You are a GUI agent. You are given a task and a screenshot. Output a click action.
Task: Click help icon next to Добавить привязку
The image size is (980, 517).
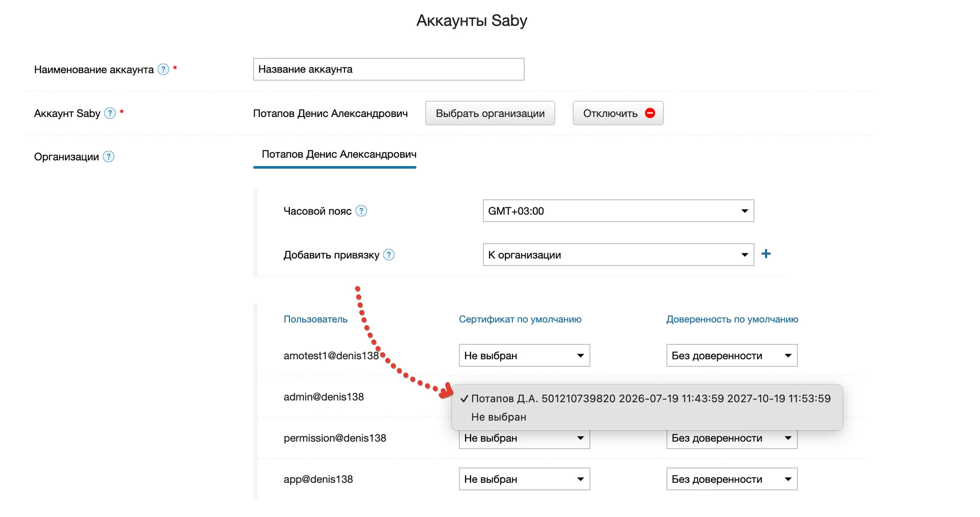[x=389, y=255]
